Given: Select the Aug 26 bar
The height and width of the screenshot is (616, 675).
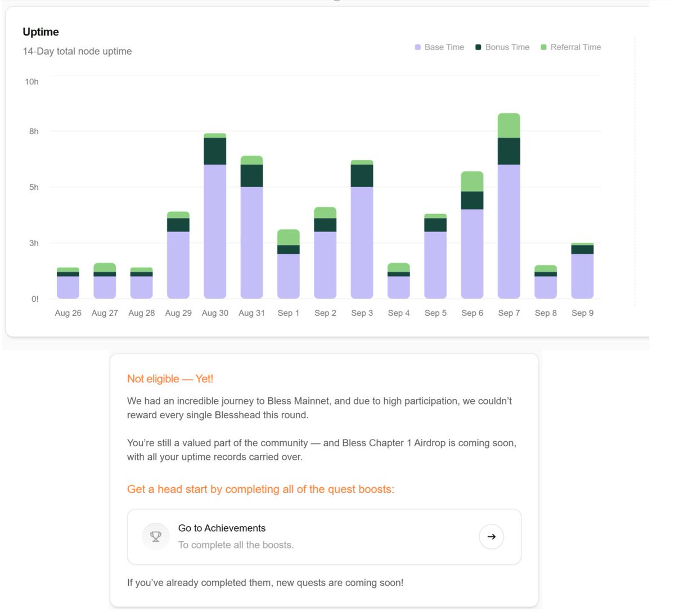Looking at the screenshot, I should 68,283.
